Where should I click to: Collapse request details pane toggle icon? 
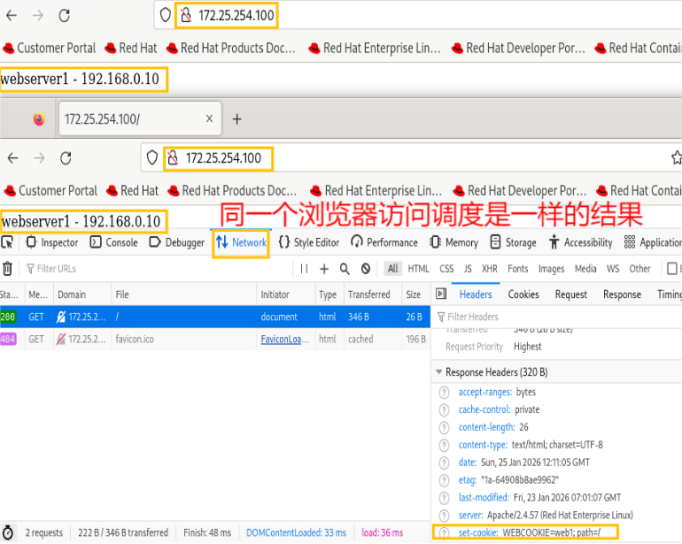(x=441, y=294)
